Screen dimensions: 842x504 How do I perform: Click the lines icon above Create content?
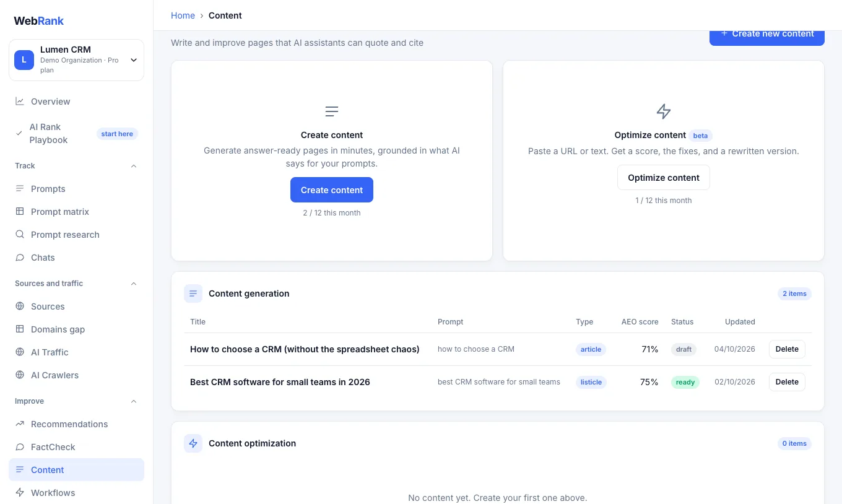tap(332, 111)
